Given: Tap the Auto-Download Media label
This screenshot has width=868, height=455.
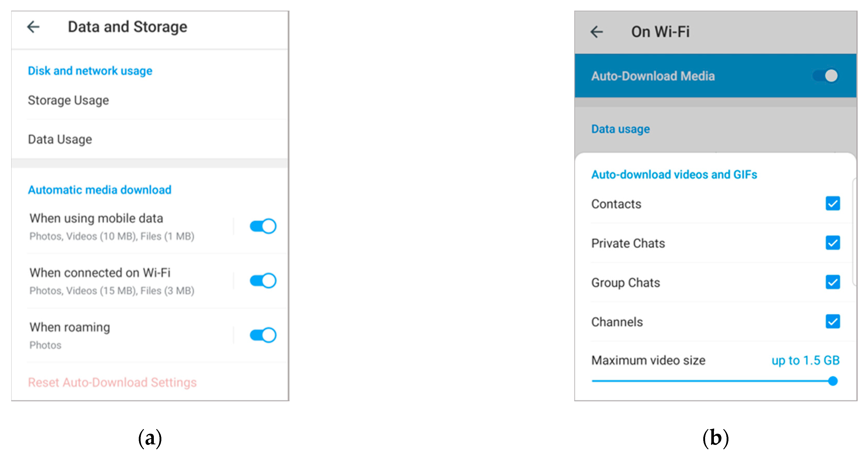Looking at the screenshot, I should pos(653,76).
